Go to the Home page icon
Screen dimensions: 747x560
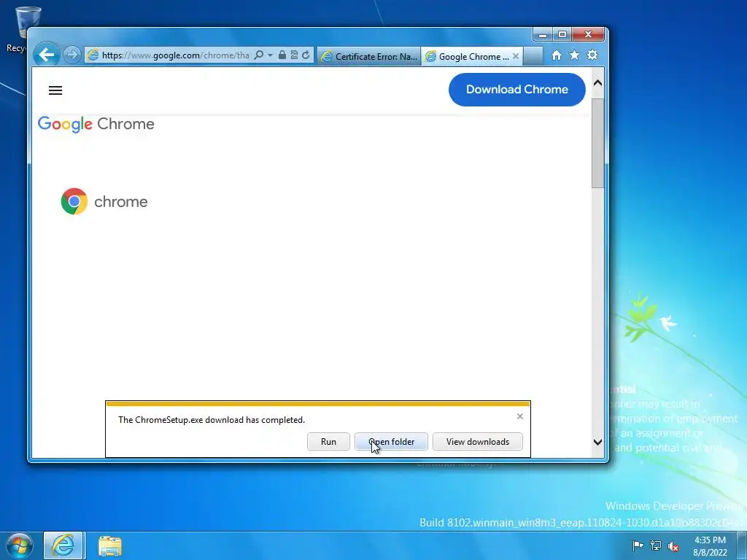click(x=557, y=55)
